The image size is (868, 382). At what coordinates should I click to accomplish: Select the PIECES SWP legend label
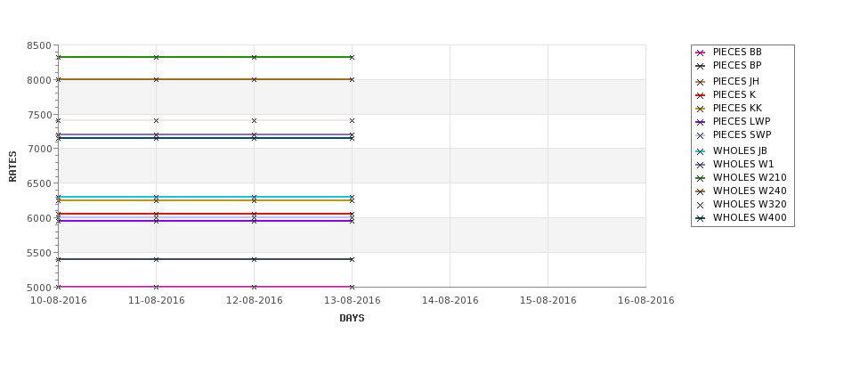(742, 134)
